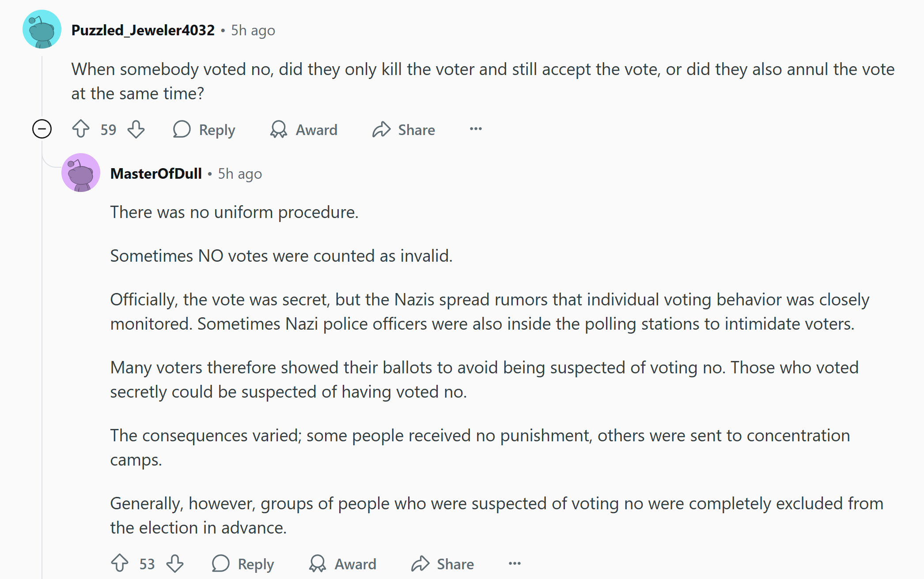Click Share arrow icon under MasterOfDull's reply

[420, 564]
